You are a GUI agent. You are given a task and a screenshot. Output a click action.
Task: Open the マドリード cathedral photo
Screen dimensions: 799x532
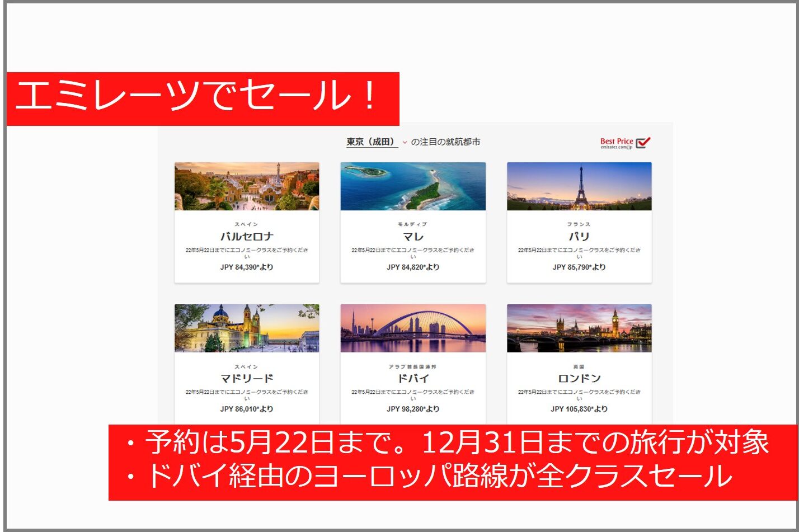point(247,328)
